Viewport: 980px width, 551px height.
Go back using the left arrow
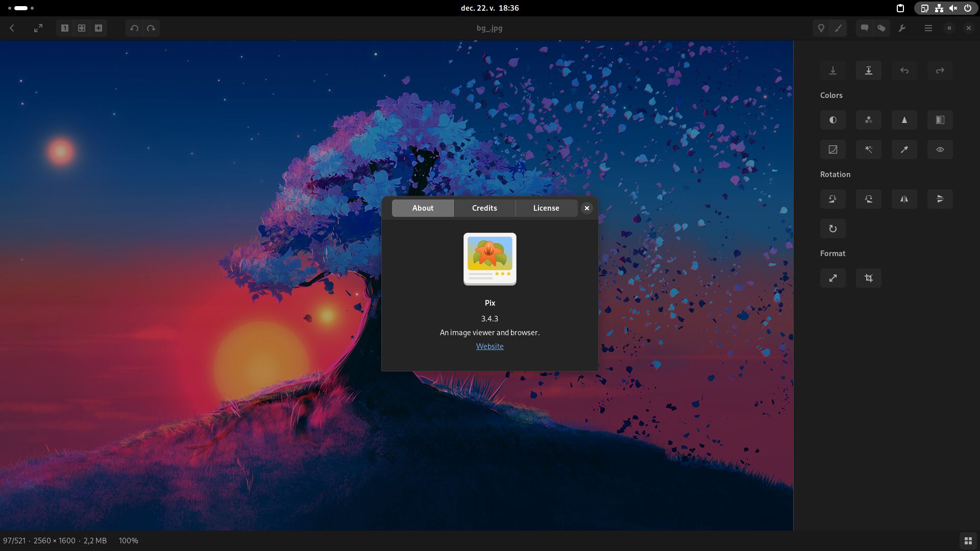click(12, 28)
